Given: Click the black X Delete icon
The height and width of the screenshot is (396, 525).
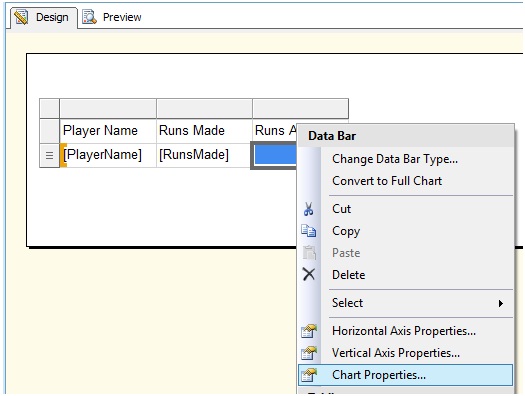Looking at the screenshot, I should (309, 274).
